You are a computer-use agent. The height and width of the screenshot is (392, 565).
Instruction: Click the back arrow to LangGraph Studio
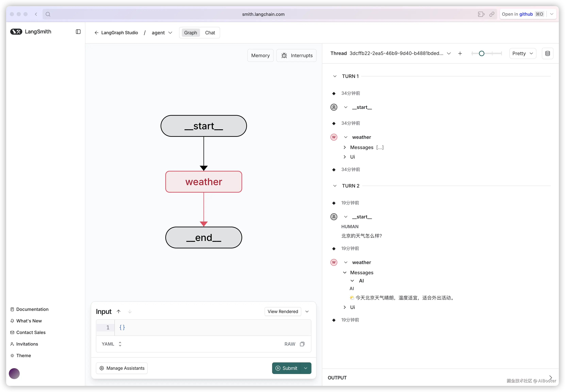pyautogui.click(x=96, y=33)
